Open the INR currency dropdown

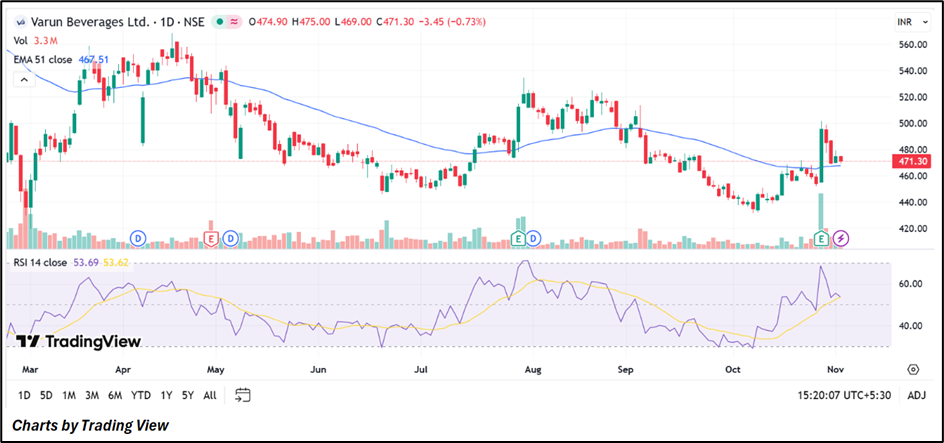click(x=904, y=21)
